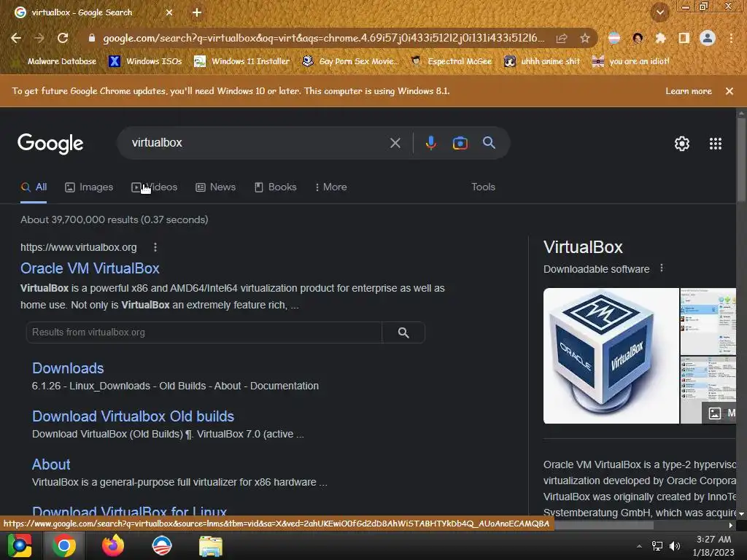Open the Google apps grid
The height and width of the screenshot is (560, 747).
[716, 144]
